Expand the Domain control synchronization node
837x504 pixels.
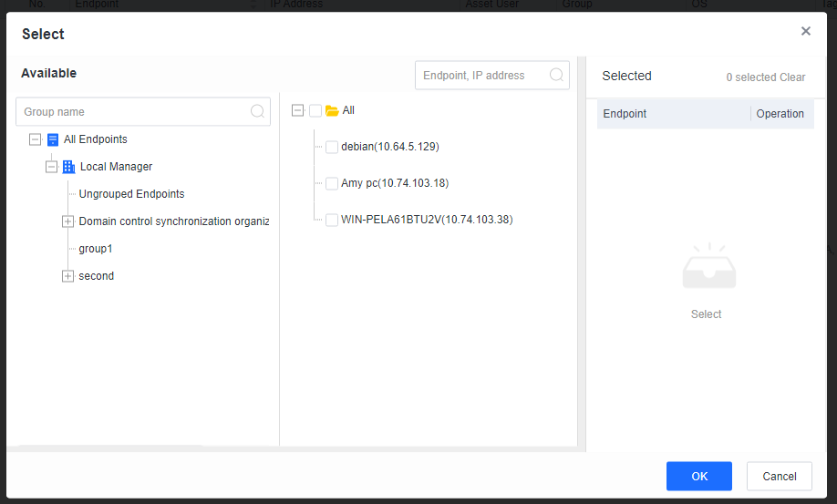(67, 221)
